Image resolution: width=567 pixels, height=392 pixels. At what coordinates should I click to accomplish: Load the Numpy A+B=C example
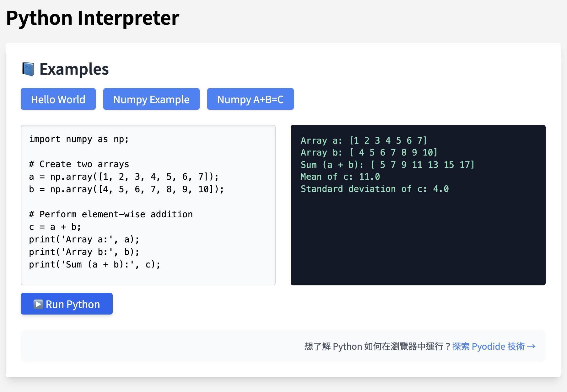[x=250, y=99]
